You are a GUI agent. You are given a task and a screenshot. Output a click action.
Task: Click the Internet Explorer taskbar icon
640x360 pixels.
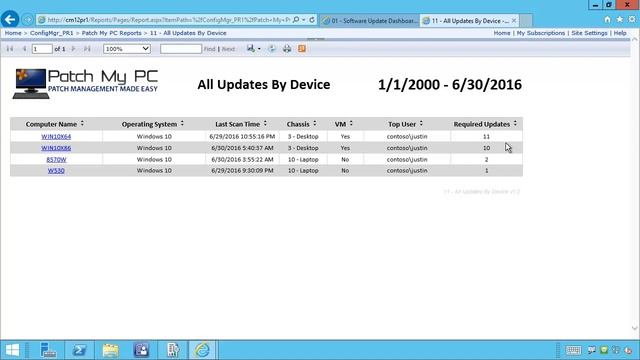coord(202,350)
